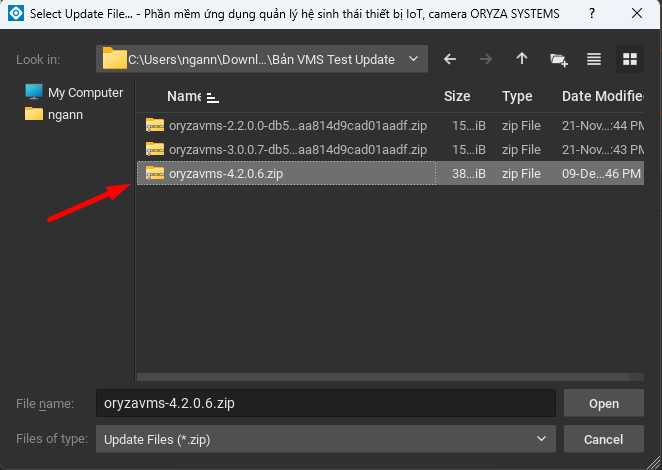Click the File name input field
This screenshot has width=662, height=470.
point(326,403)
